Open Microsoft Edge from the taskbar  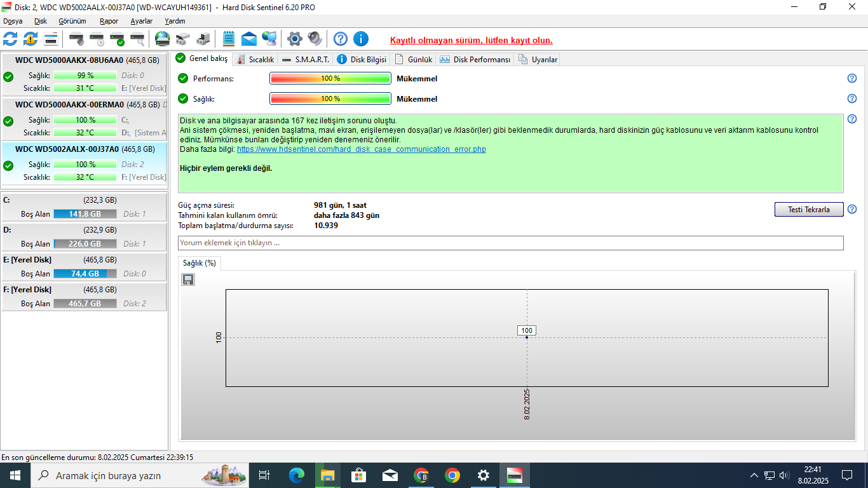(x=296, y=475)
